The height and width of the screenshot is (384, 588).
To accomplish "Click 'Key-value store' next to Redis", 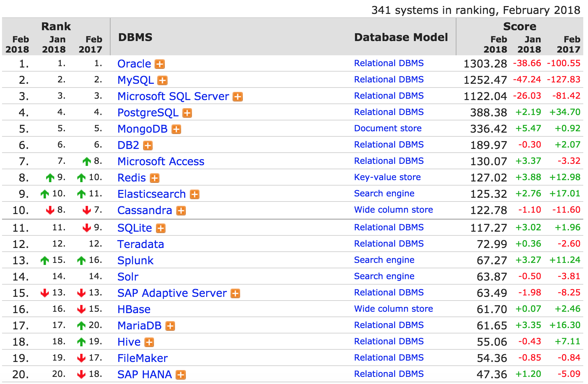I will click(387, 177).
